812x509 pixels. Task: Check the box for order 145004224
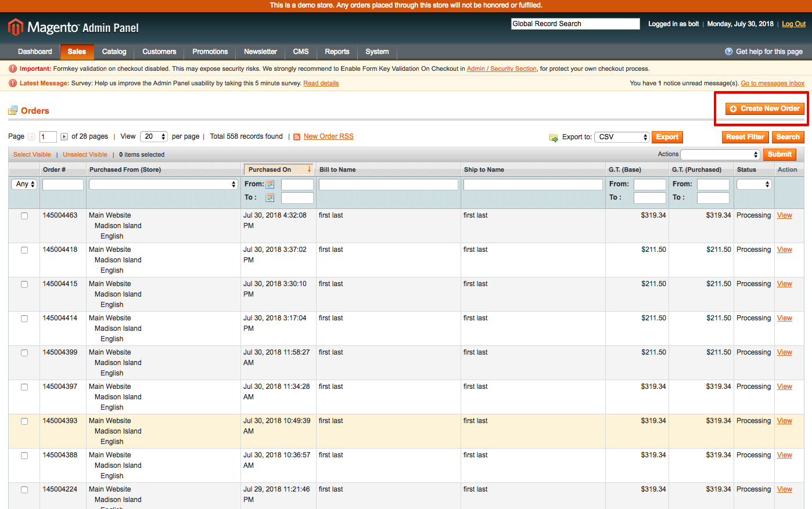pos(24,490)
